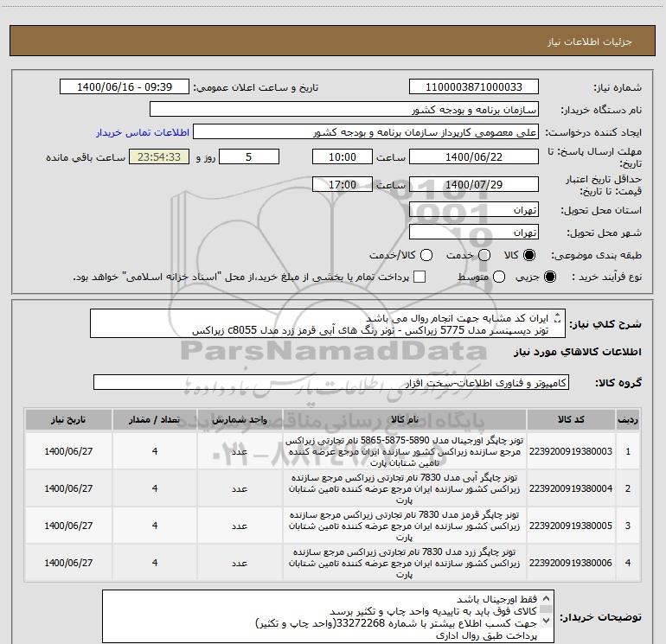Click the page header جزئیات اطلاعات نیاز
Image resolution: width=666 pixels, height=644 pixels.
589,41
